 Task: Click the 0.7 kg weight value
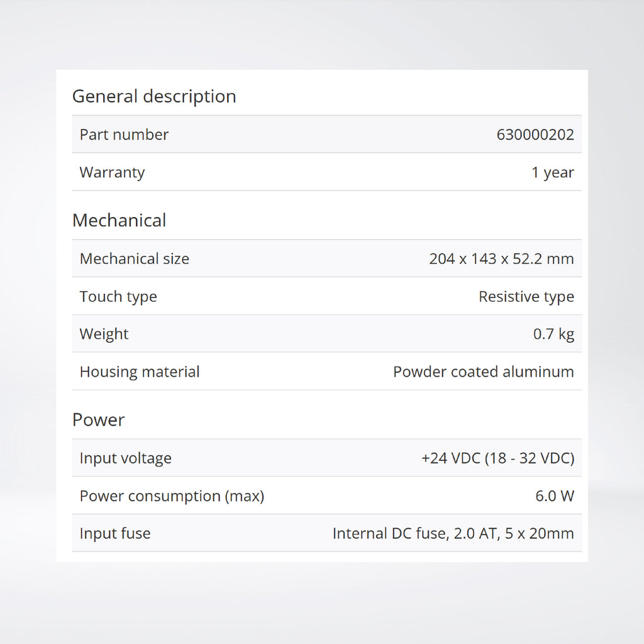click(553, 334)
